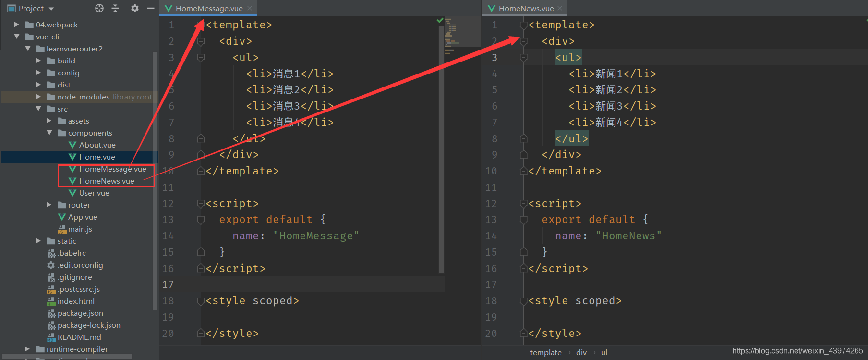
Task: Click the HomeMessage editor vertical scrollbar
Action: (x=441, y=149)
